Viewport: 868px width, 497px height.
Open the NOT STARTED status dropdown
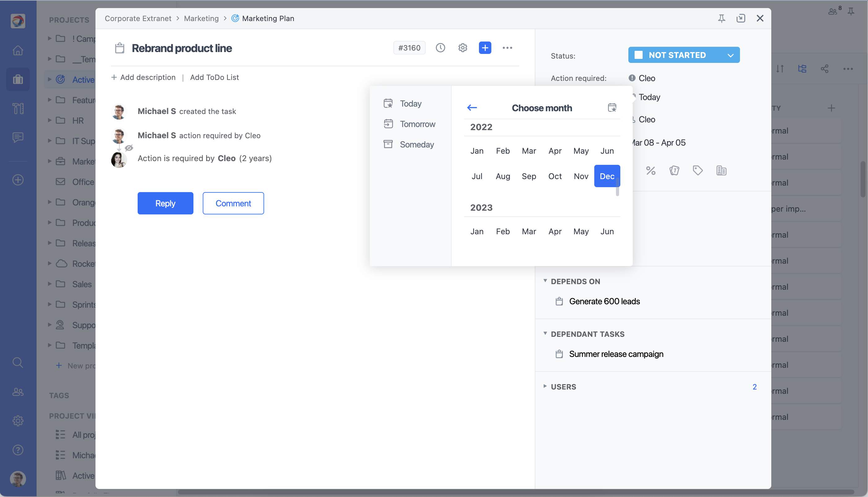point(684,55)
